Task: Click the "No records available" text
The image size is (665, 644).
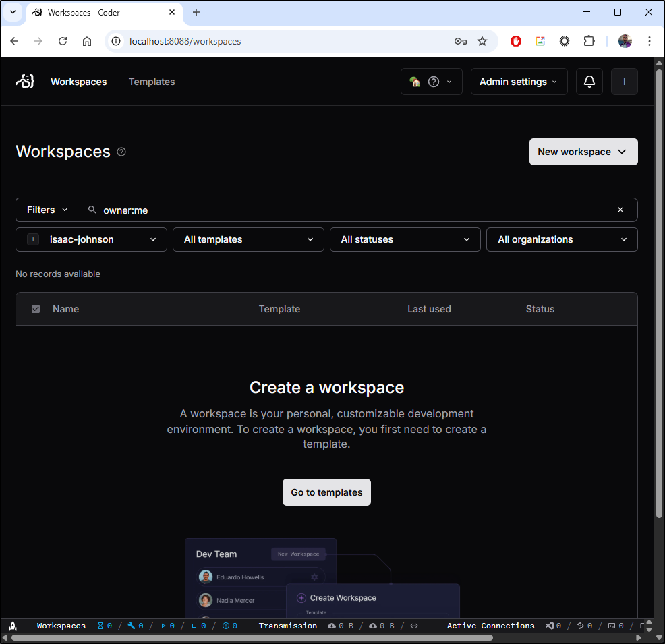Action: pos(58,274)
